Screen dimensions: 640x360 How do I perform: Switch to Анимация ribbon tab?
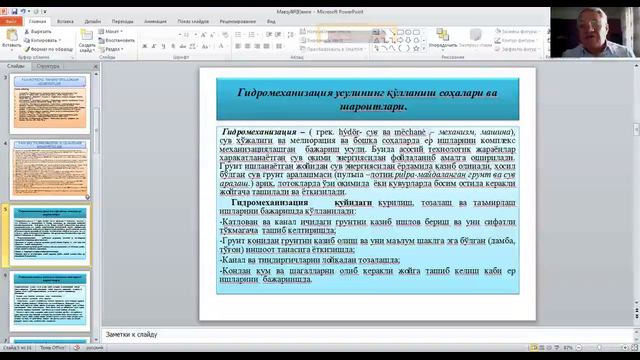pos(155,21)
